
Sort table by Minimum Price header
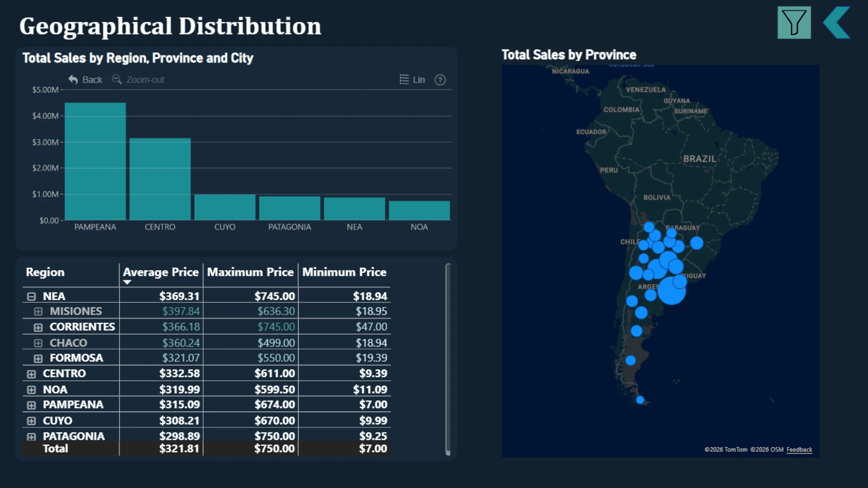tap(344, 272)
